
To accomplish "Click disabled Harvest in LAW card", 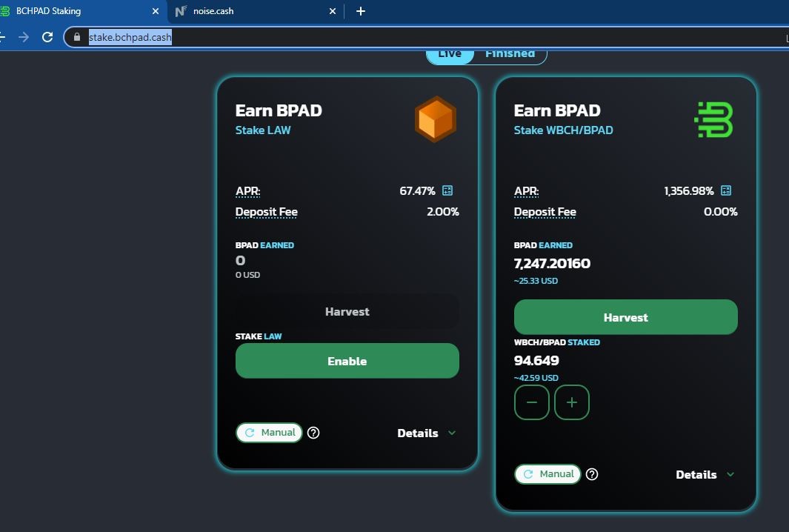I will [347, 311].
